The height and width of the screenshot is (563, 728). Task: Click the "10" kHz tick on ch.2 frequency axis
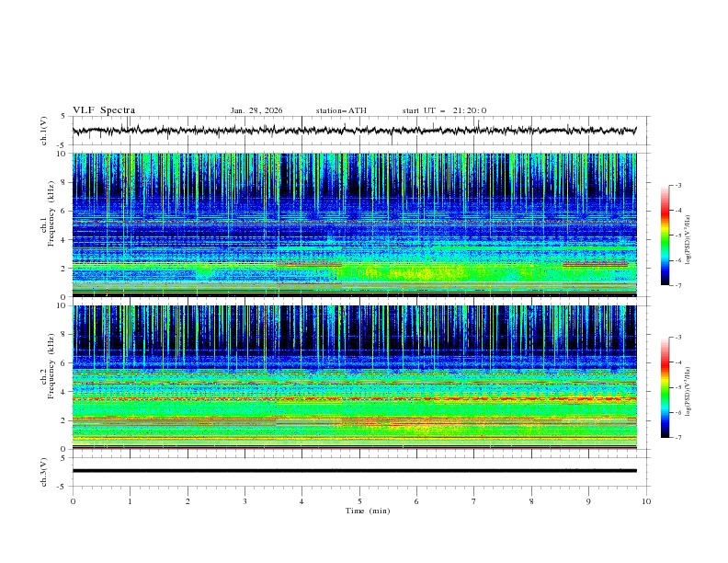(63, 305)
